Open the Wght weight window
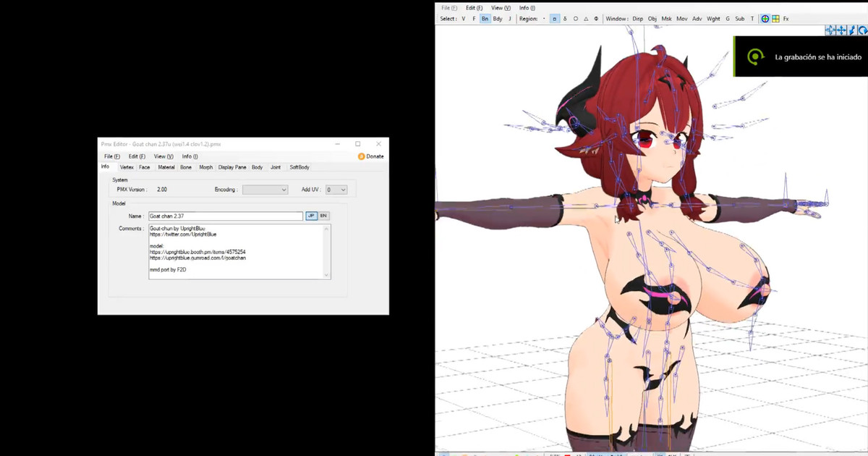The width and height of the screenshot is (868, 456). (x=713, y=19)
